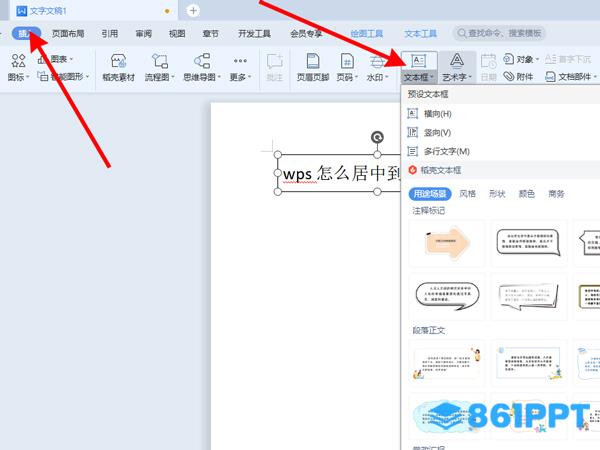The width and height of the screenshot is (600, 450).
Task: Click inside the wps text box
Action: [x=341, y=174]
